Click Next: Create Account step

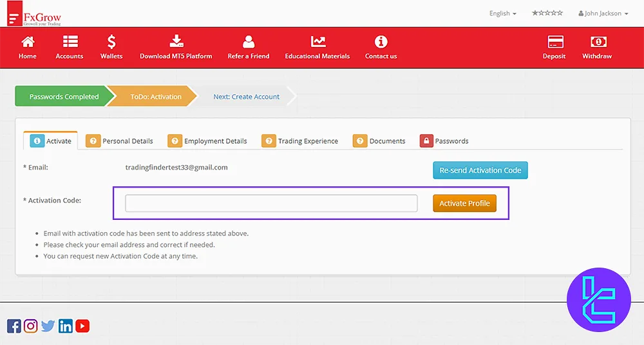click(247, 97)
